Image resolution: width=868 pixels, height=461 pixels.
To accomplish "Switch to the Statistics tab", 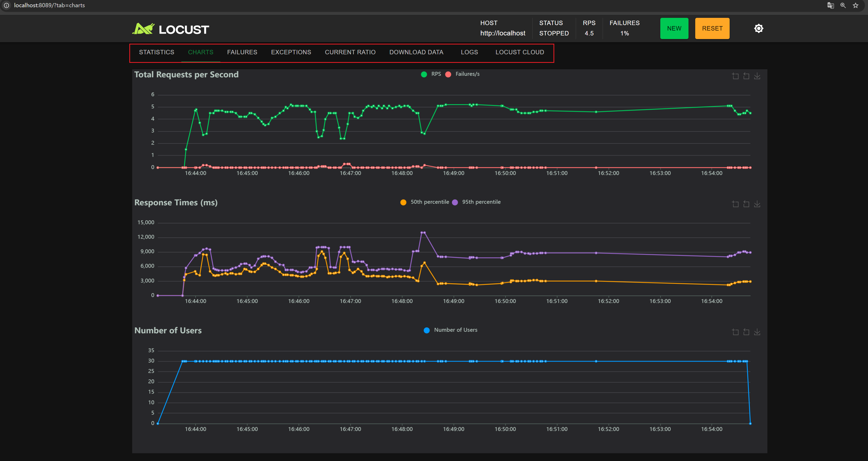I will click(156, 52).
